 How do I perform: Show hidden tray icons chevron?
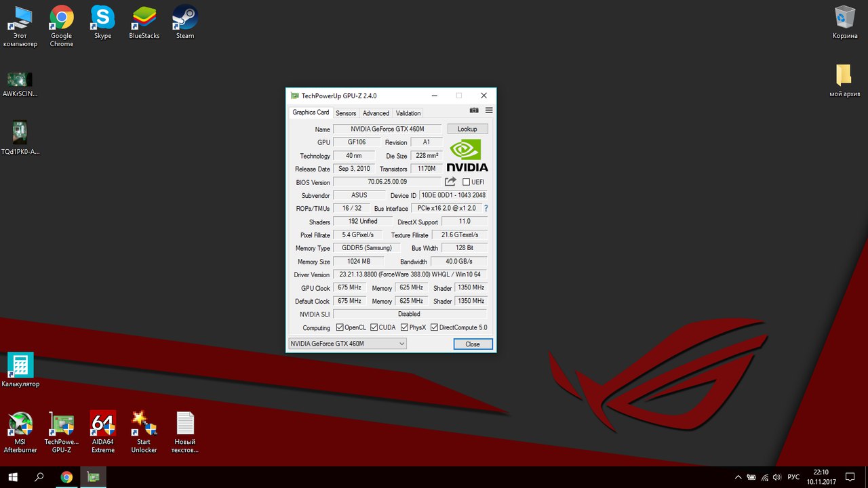pos(738,477)
